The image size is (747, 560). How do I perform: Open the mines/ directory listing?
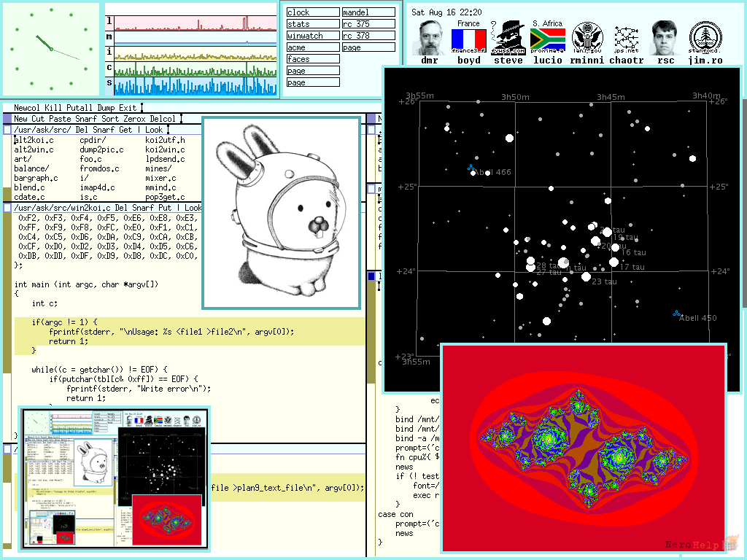(158, 168)
